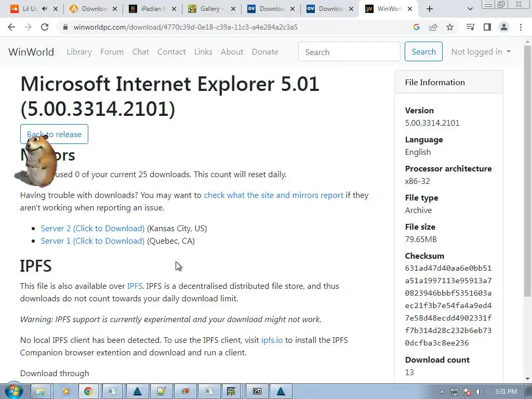Click the browser forward arrow
The image size is (532, 399).
point(28,27)
